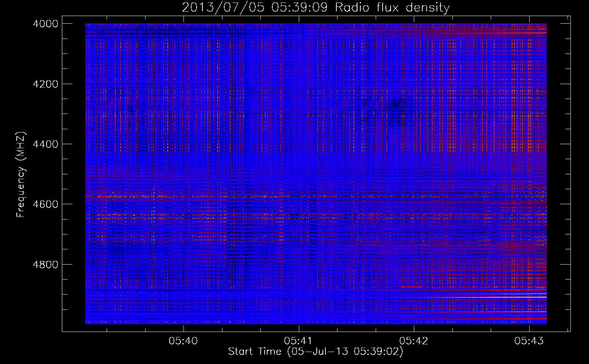Click the '05:43' time axis label

pos(529,341)
